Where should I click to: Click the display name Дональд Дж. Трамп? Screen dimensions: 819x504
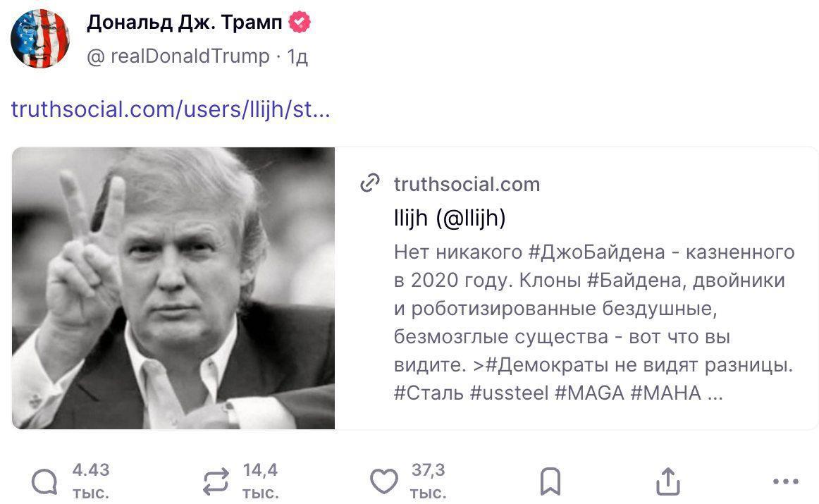coord(185,23)
